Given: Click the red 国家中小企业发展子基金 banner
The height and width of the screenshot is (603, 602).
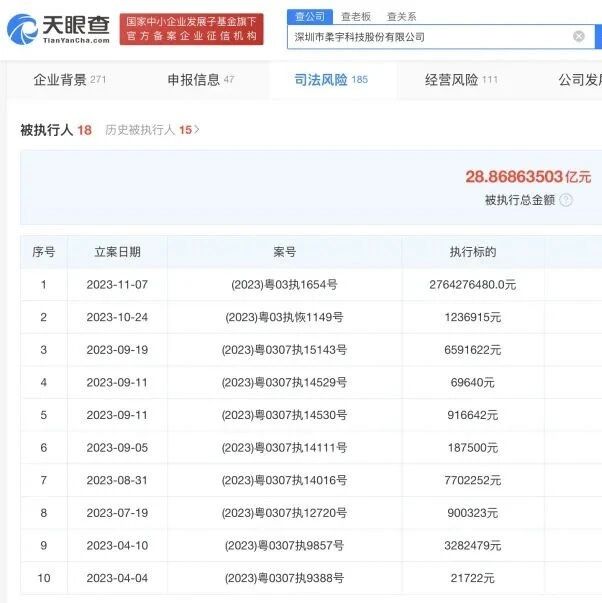Looking at the screenshot, I should 192,29.
